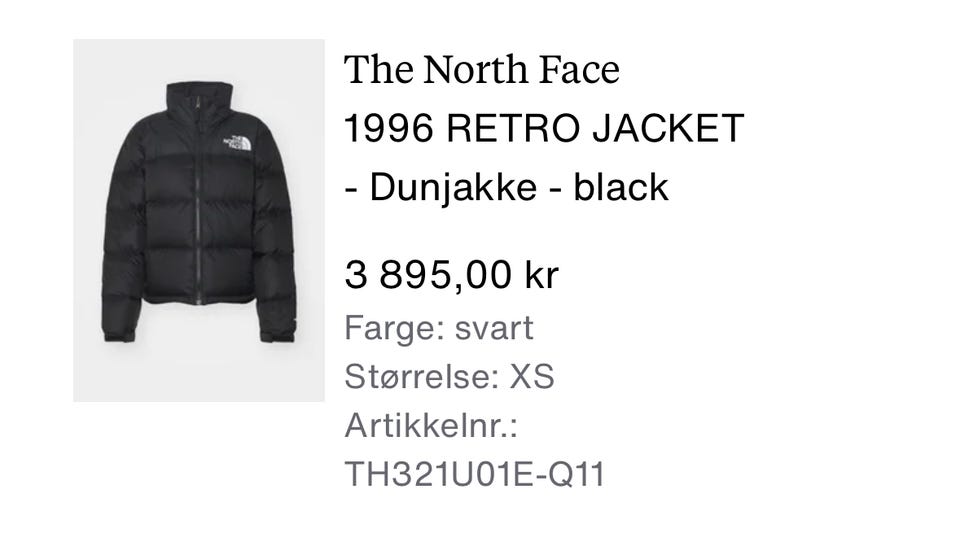The height and width of the screenshot is (533, 960).
Task: Click the 'kr' currency label
Action: click(542, 274)
